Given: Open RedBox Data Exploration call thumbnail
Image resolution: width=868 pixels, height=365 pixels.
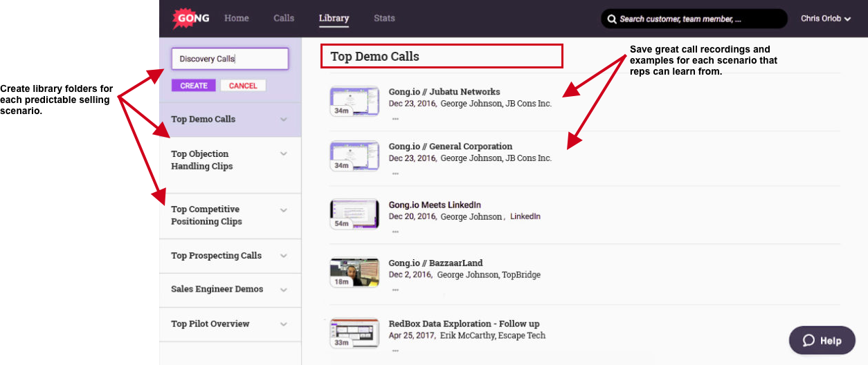Looking at the screenshot, I should click(x=354, y=333).
